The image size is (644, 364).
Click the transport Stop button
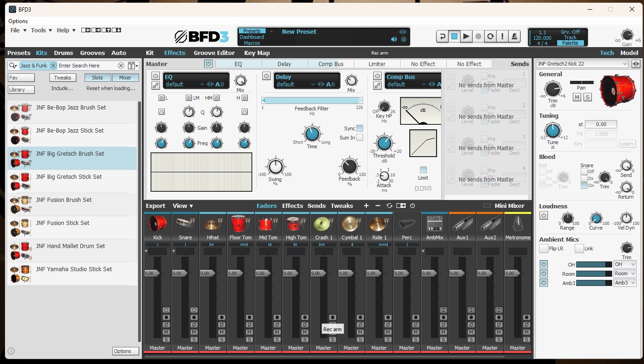pos(454,36)
